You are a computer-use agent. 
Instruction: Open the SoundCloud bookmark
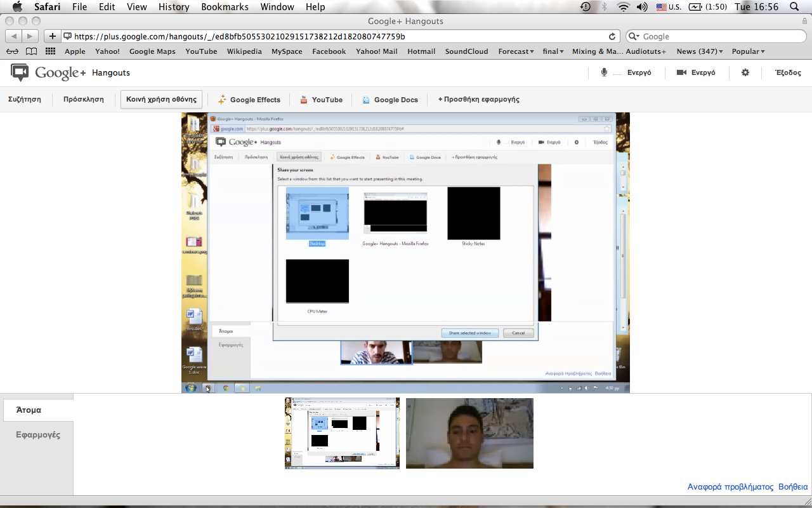(466, 51)
